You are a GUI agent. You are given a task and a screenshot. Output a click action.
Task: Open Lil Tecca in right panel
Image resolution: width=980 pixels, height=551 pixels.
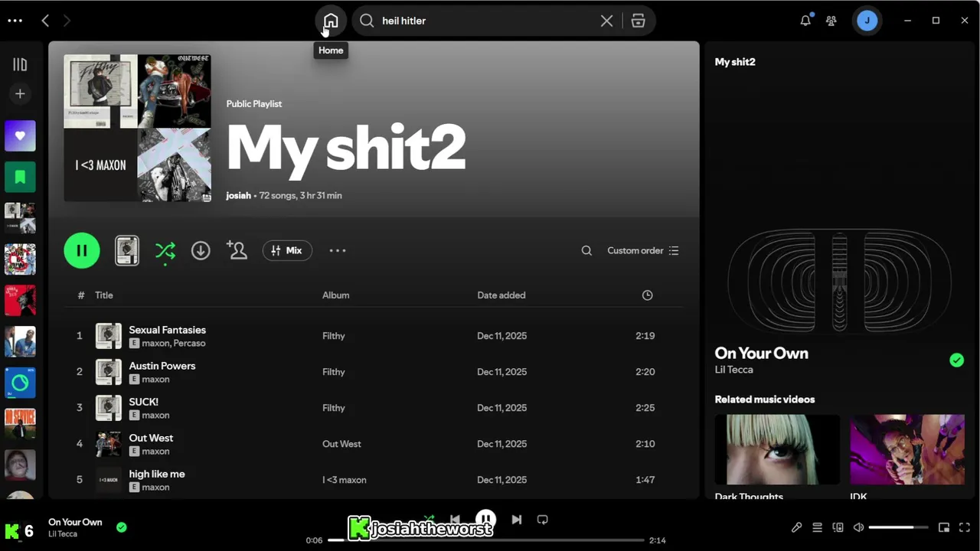click(x=733, y=370)
